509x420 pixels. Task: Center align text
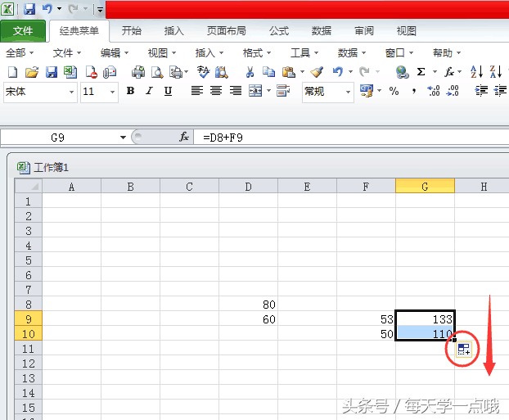(x=216, y=91)
